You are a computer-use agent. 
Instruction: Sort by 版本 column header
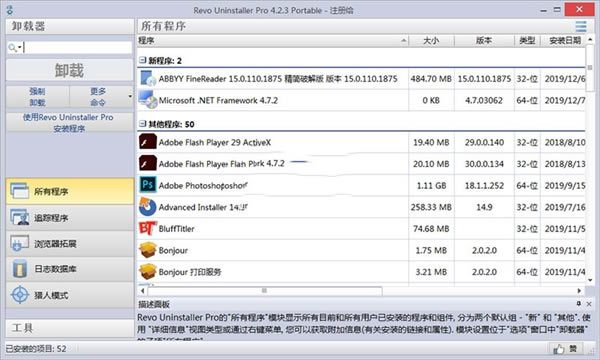484,40
